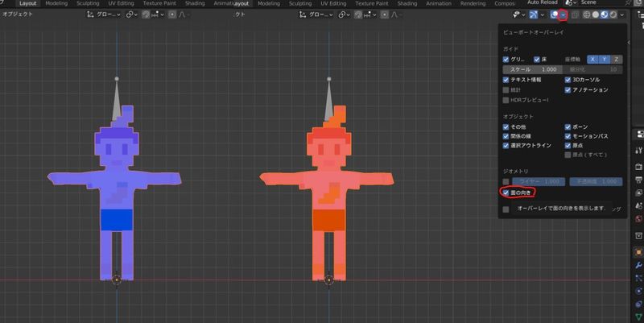Toggle X-ray mode icon in viewport header
The image size is (644, 323).
pyautogui.click(x=576, y=14)
